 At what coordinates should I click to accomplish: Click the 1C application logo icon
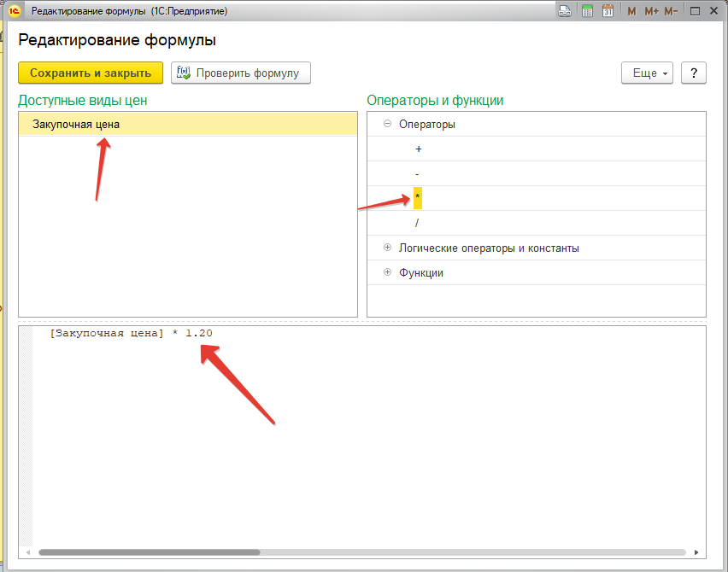[15, 11]
